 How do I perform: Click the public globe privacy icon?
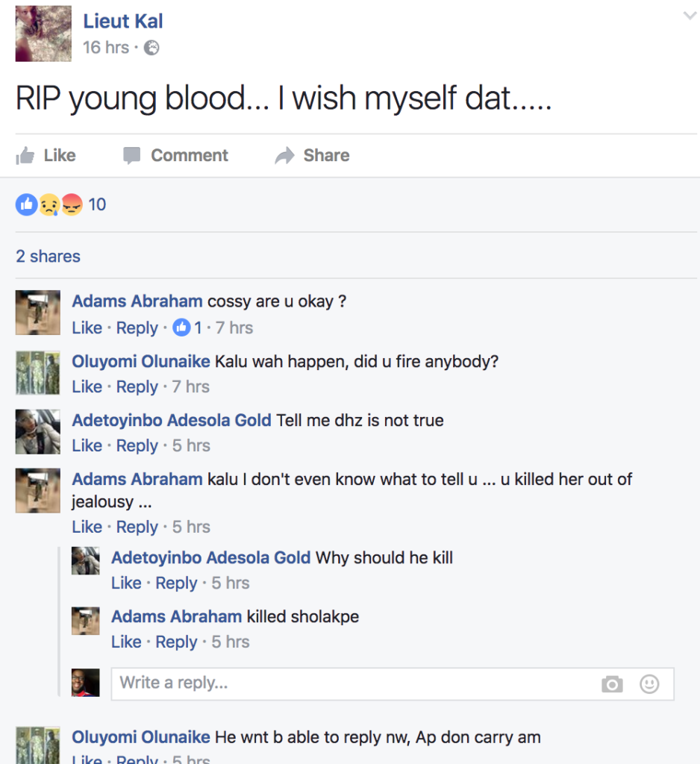151,48
